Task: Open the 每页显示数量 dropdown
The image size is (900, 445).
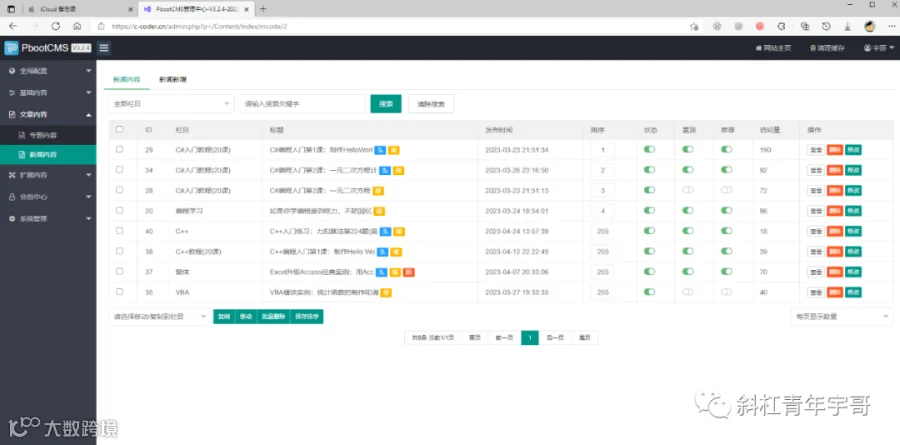Action: tap(841, 316)
